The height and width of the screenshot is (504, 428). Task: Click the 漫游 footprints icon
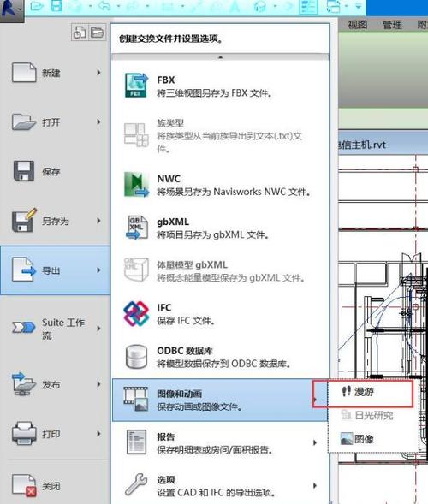tap(347, 391)
